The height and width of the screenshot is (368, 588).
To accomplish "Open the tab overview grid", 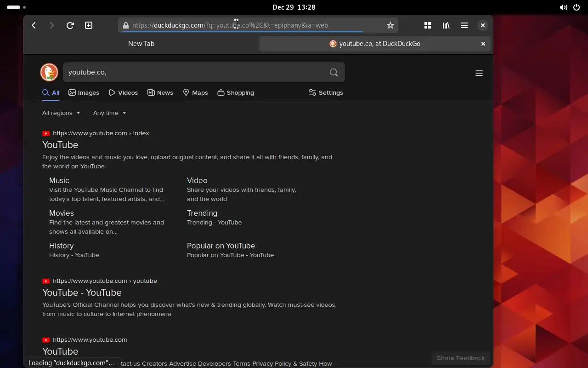I will (428, 25).
